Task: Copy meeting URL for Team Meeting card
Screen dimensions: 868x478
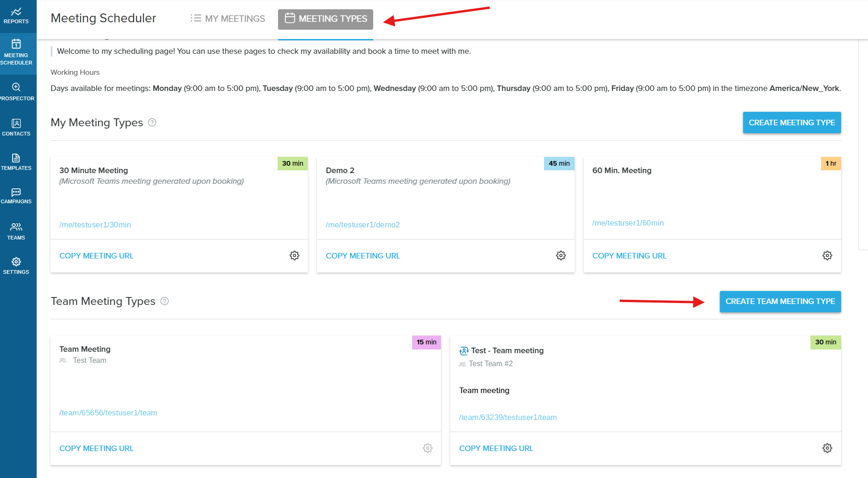Action: 97,449
